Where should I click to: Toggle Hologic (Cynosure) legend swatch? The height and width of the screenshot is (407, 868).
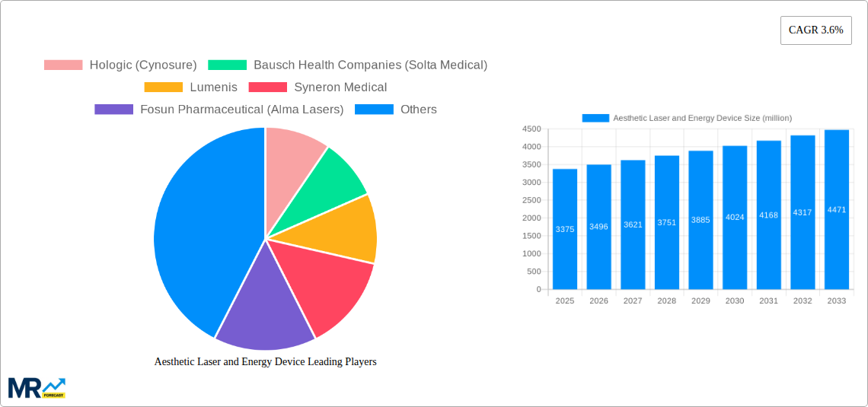pyautogui.click(x=63, y=65)
